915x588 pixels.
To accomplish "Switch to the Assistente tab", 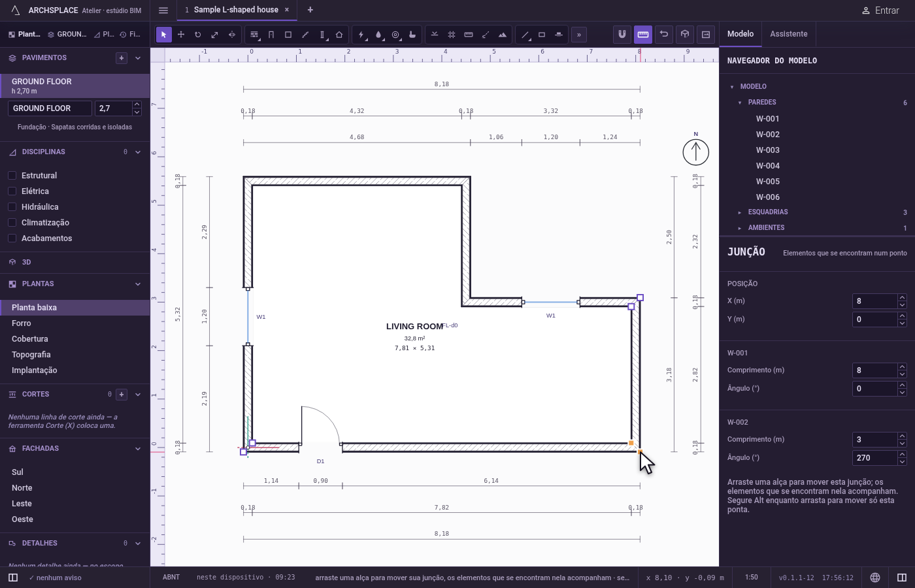I will (789, 34).
